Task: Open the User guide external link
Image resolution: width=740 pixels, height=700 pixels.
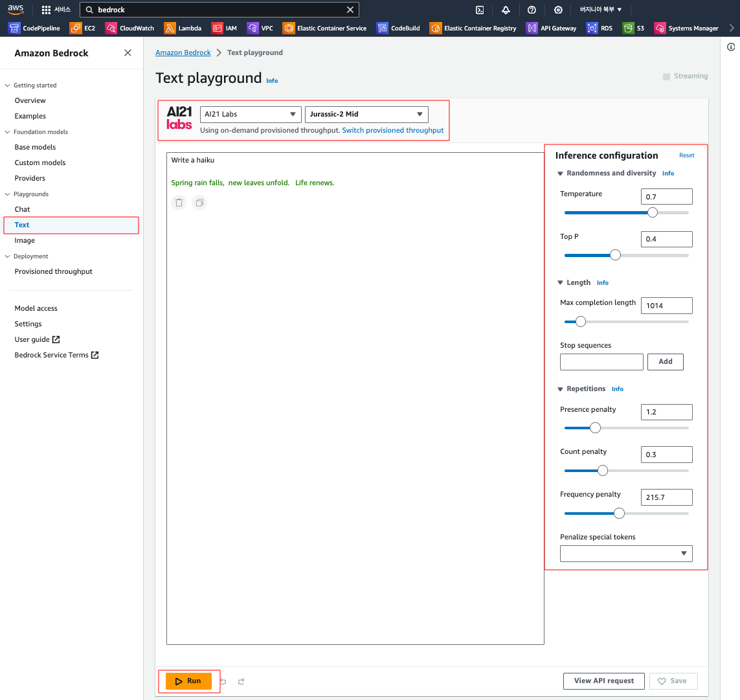Action: 38,339
